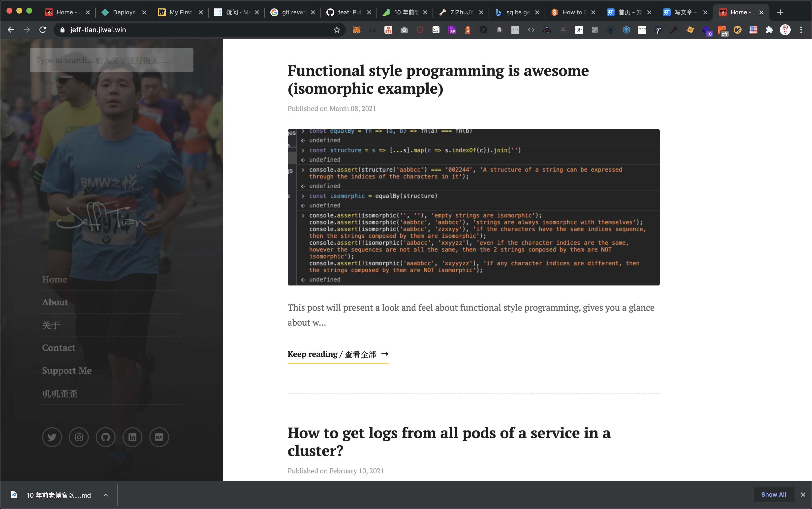812x509 pixels.
Task: Open the About page from sidebar
Action: (55, 302)
